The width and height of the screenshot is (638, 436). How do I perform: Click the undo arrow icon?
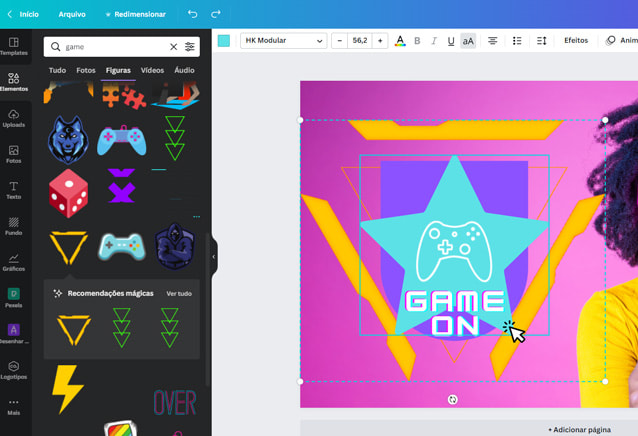(x=193, y=14)
